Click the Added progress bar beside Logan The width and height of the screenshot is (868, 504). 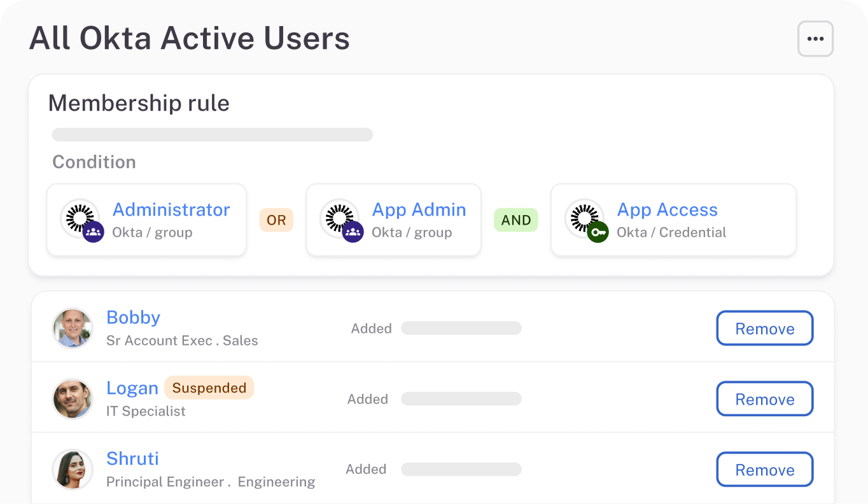pyautogui.click(x=461, y=399)
